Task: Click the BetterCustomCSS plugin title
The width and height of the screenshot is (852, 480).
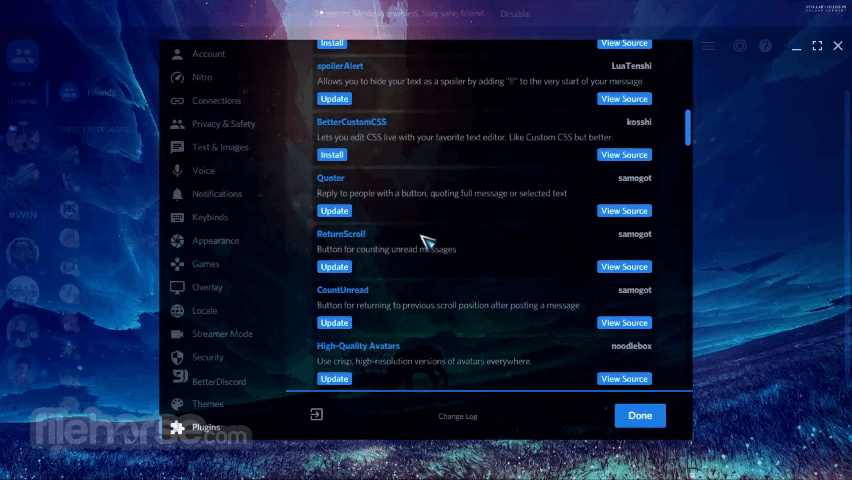Action: click(352, 122)
